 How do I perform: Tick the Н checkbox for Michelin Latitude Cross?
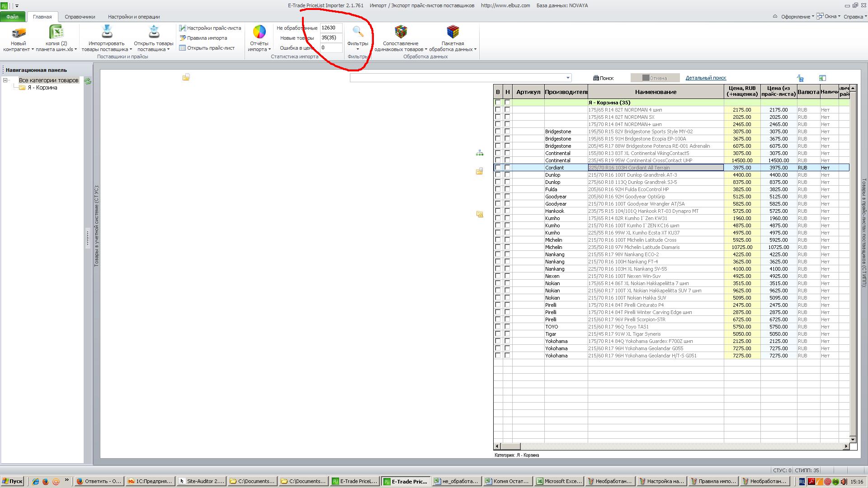[x=507, y=240]
